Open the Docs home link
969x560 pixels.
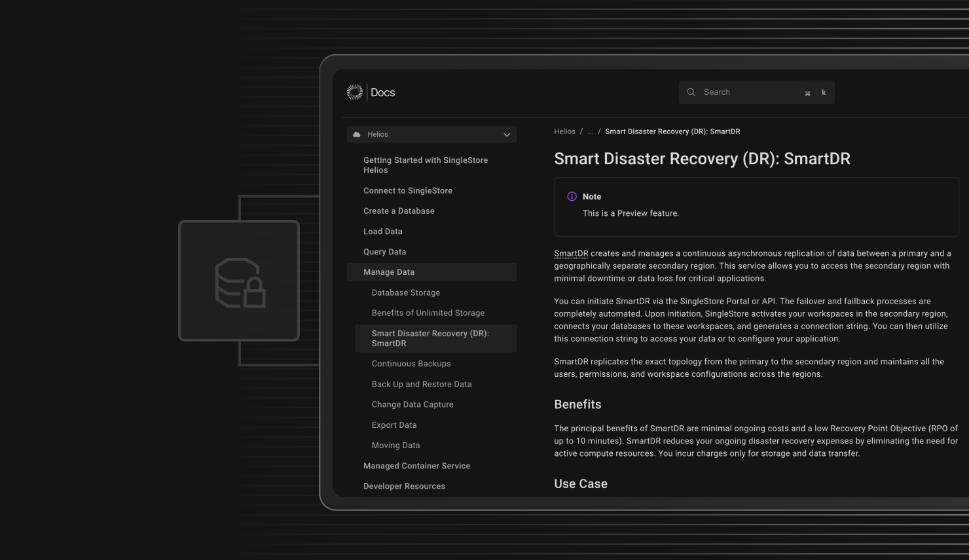[x=383, y=92]
